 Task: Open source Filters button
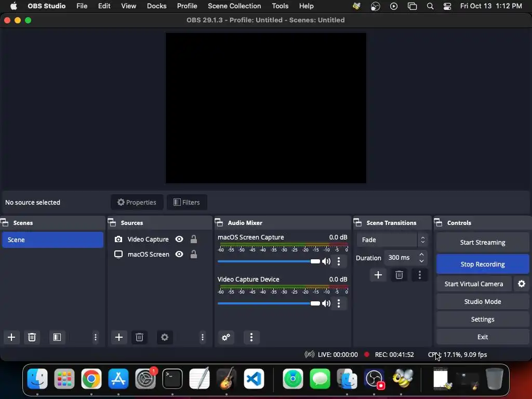[x=187, y=202]
